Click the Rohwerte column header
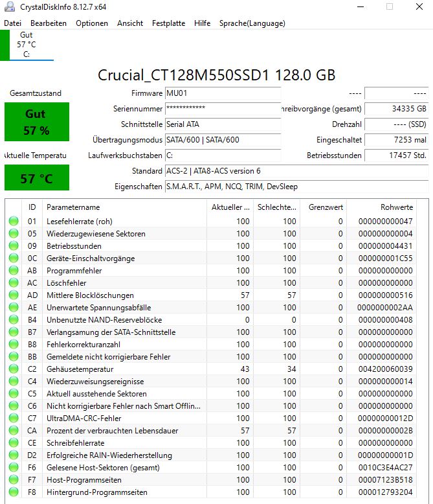 click(381, 207)
